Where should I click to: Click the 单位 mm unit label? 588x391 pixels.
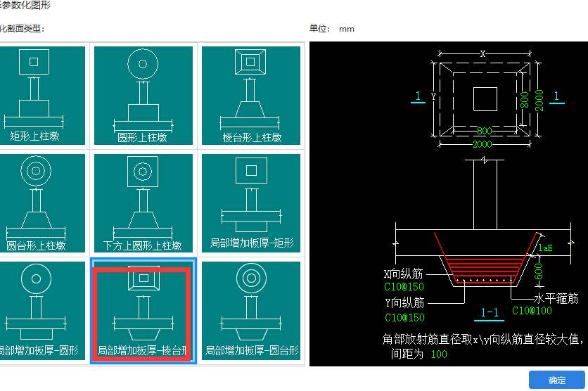click(332, 29)
